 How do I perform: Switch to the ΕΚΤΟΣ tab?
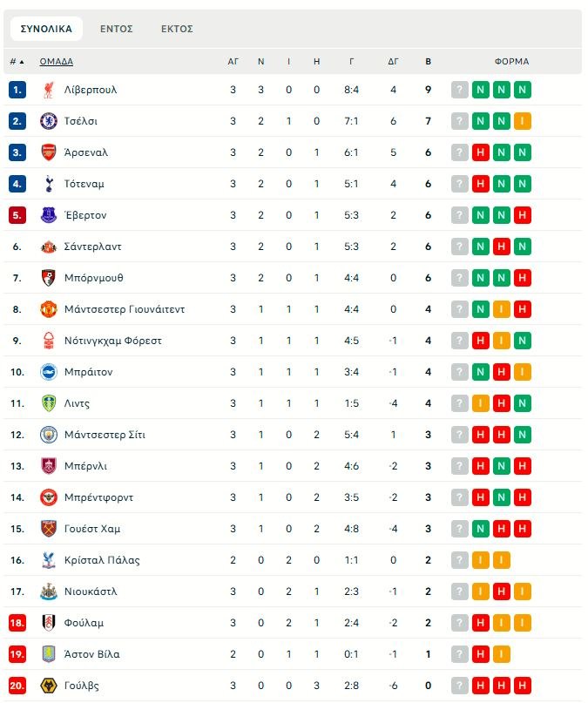coord(177,29)
